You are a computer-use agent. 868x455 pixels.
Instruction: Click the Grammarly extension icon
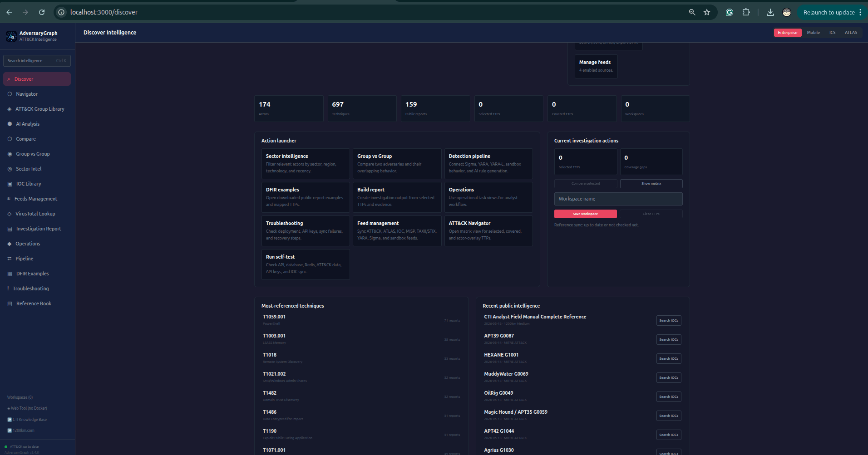(730, 12)
